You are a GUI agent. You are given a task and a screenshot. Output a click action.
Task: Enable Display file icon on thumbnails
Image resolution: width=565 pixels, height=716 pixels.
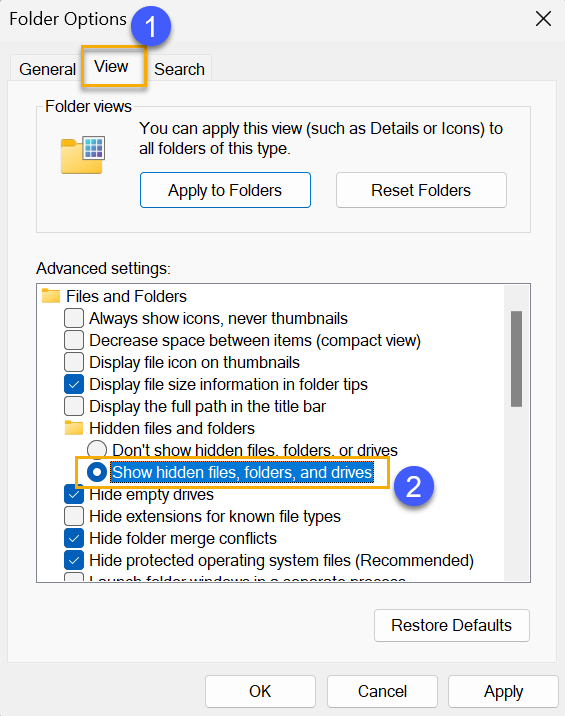tap(74, 362)
